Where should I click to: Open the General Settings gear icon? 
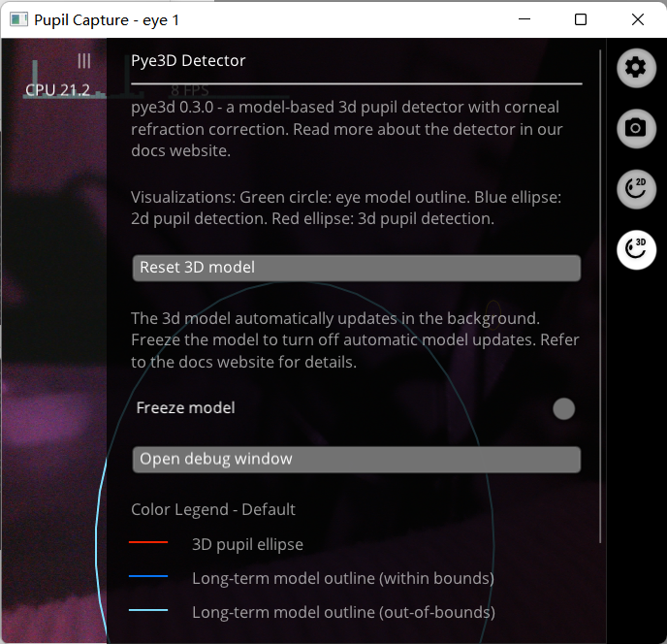(636, 68)
